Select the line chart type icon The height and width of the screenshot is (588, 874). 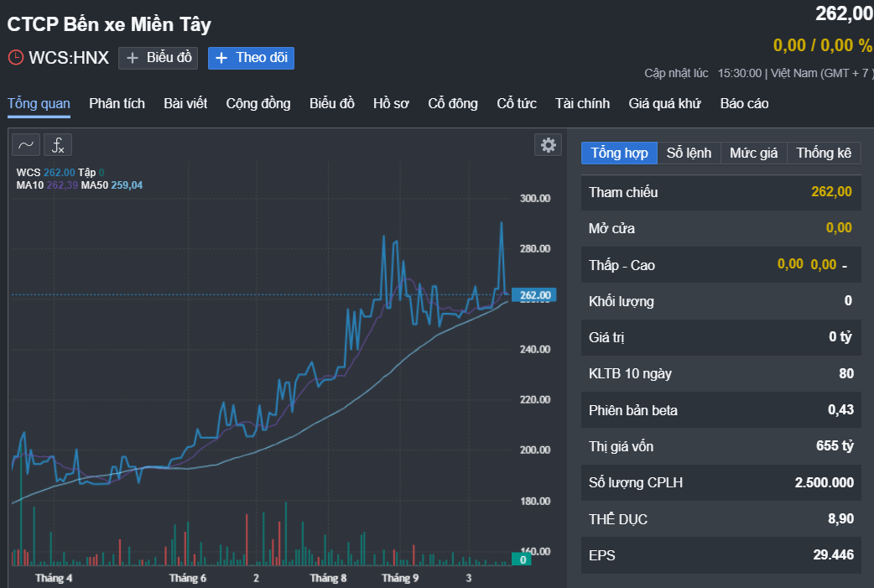coord(26,145)
